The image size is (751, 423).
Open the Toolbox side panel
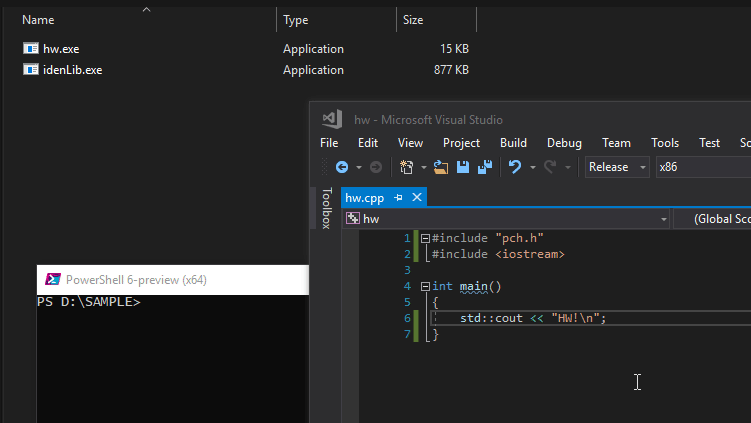(326, 208)
